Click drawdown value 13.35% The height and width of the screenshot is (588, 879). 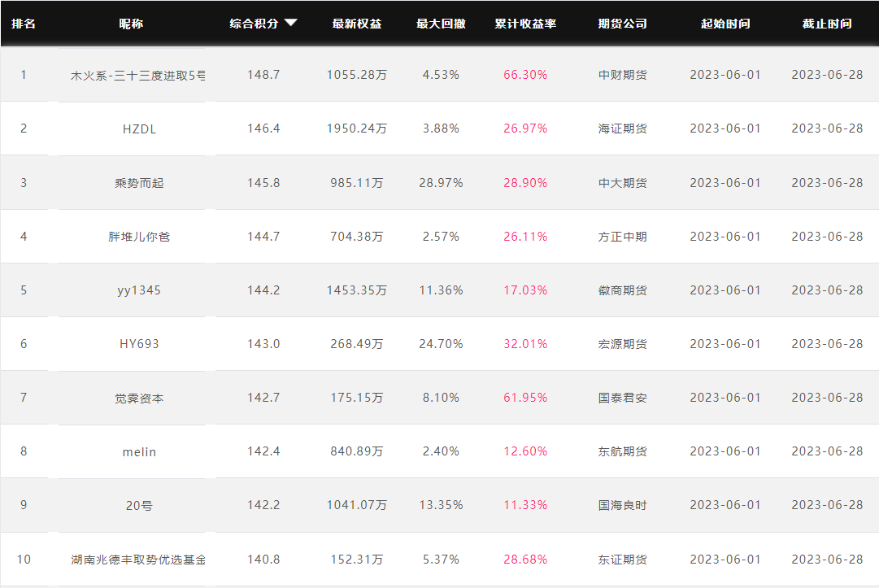pos(442,505)
